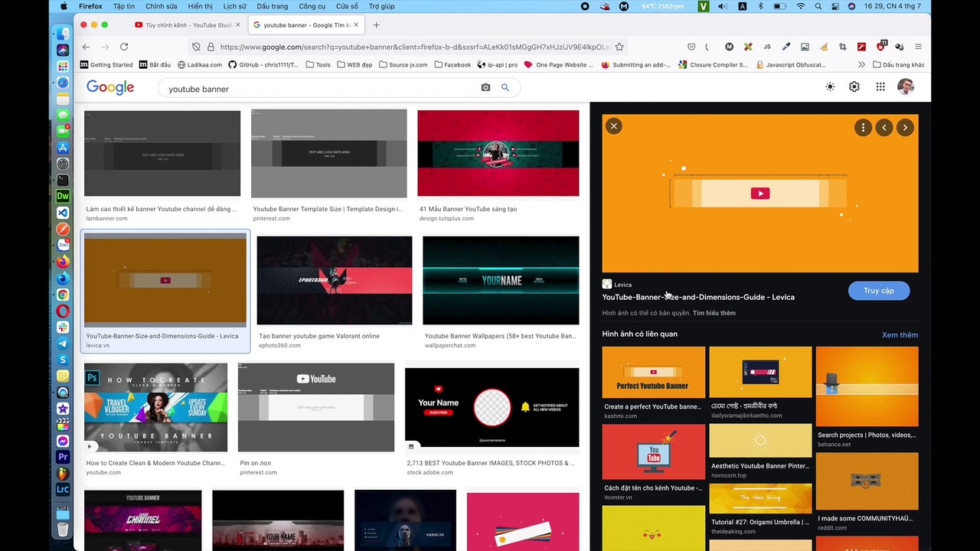Open related behance.net Search projects image
980x551 pixels.
click(867, 386)
